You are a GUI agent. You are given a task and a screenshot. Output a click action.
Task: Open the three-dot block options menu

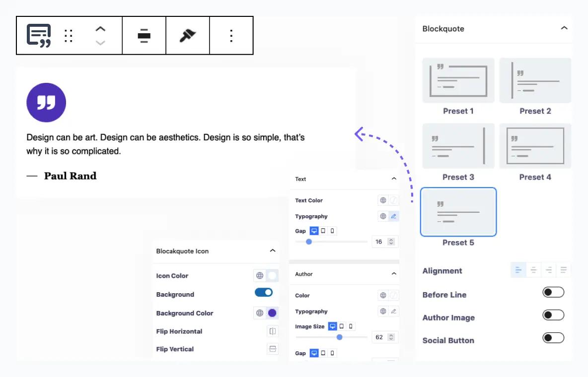(231, 36)
